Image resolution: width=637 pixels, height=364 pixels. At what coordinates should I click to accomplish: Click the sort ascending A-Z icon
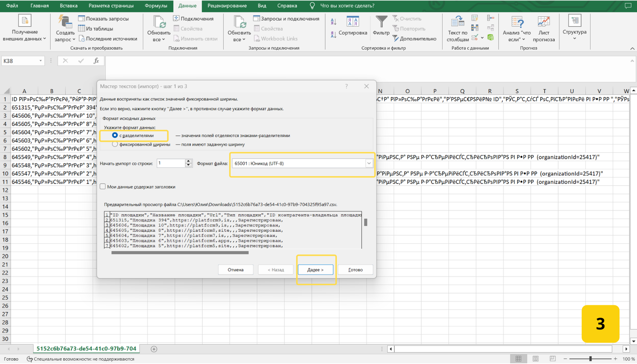coord(333,22)
